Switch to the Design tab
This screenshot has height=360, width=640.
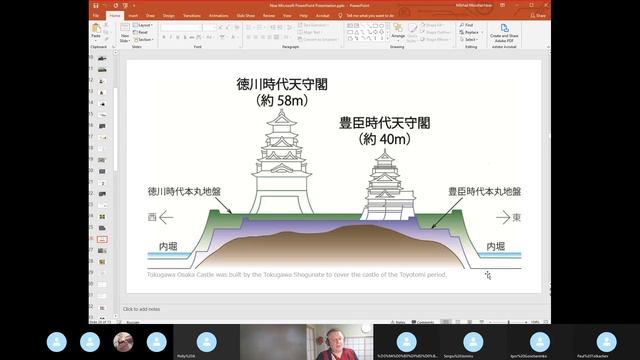(x=169, y=16)
